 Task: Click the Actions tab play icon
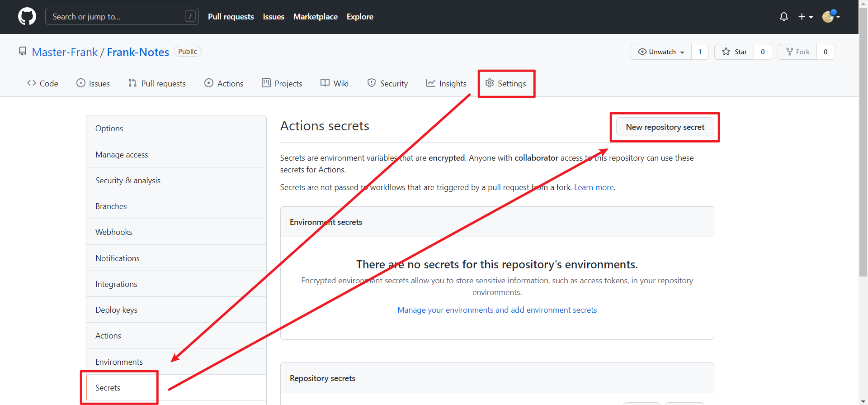[209, 83]
